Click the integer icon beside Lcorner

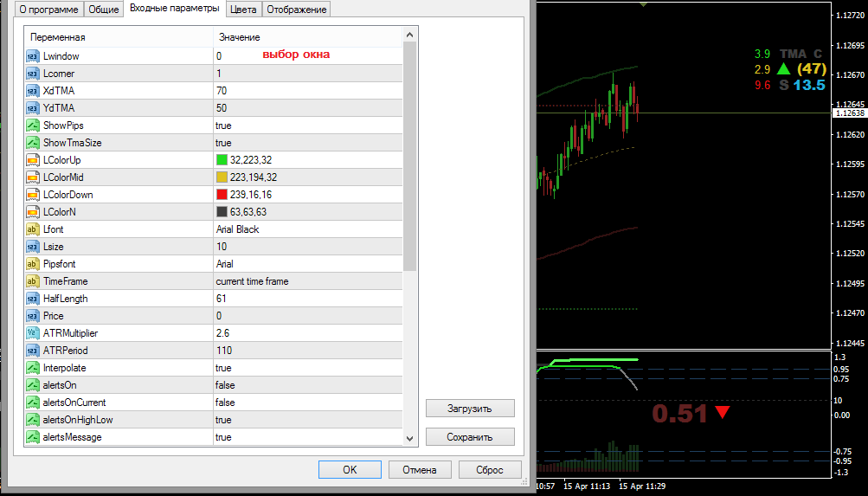[33, 73]
